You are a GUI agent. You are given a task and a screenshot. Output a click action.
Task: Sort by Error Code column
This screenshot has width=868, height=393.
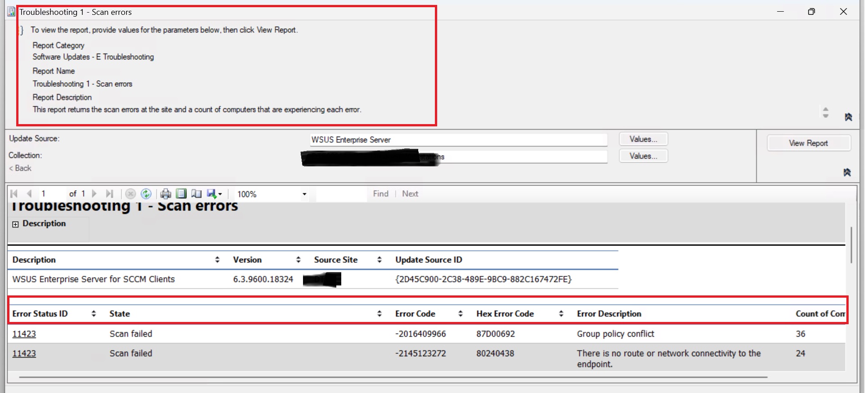[461, 313]
